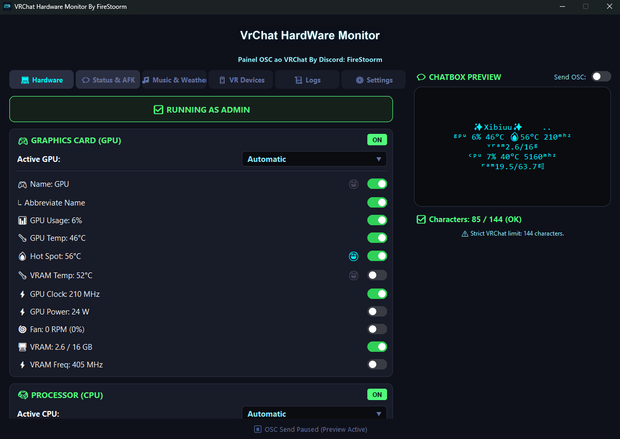Open the Hardware tab

click(42, 80)
